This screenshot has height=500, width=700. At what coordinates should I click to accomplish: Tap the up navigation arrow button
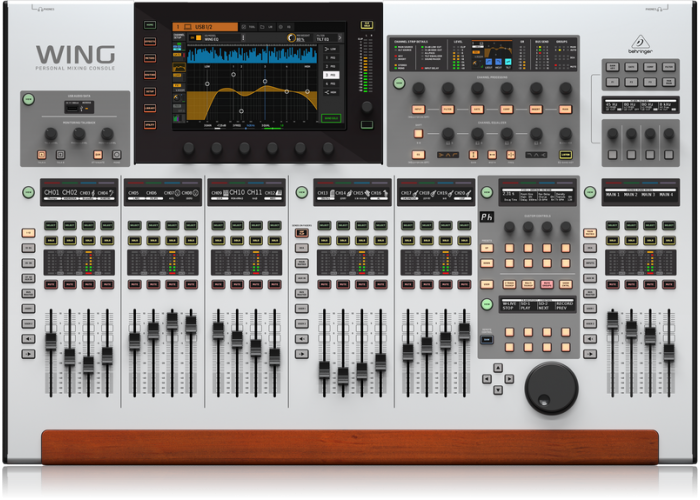(x=498, y=368)
